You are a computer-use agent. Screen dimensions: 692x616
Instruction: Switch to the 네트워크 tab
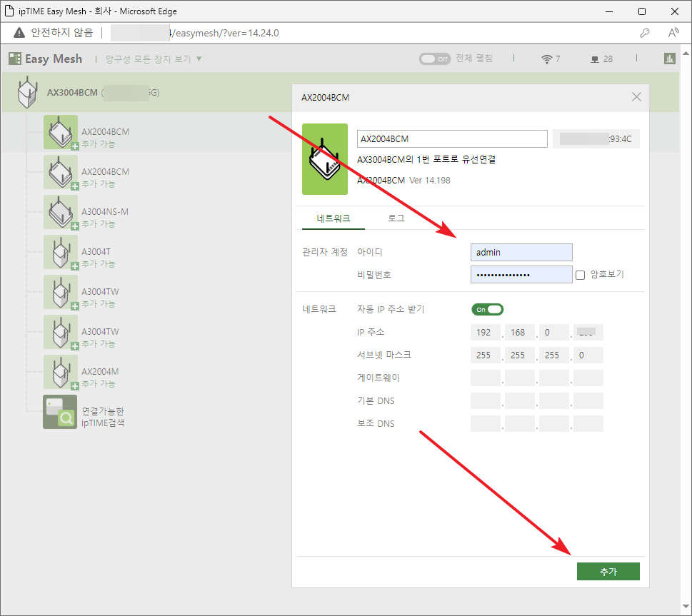(334, 218)
